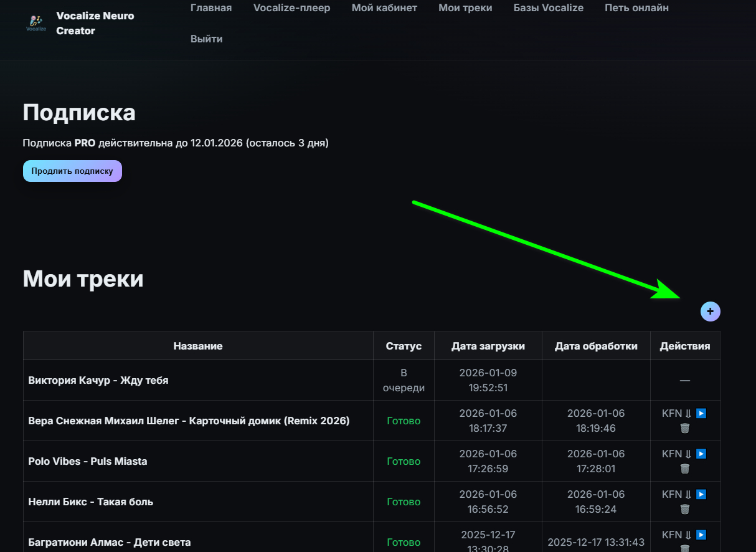Click the Vocalize logo icon
The width and height of the screenshot is (756, 552).
[36, 23]
